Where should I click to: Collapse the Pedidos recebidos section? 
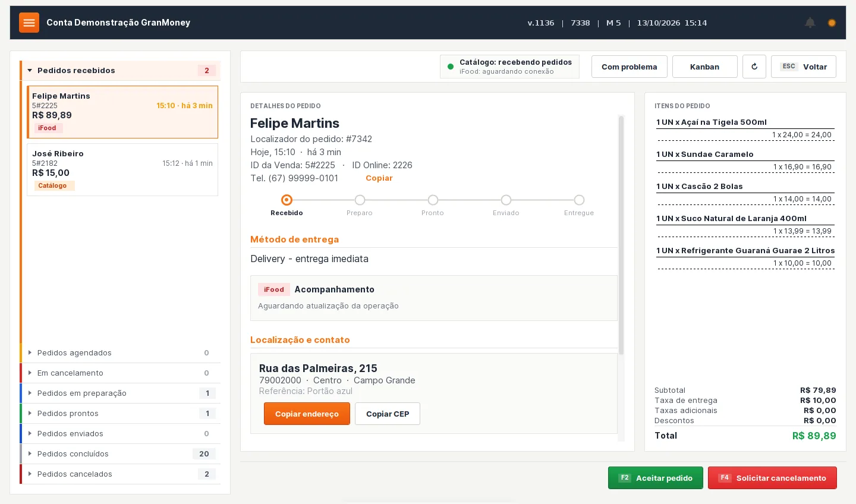point(120,70)
